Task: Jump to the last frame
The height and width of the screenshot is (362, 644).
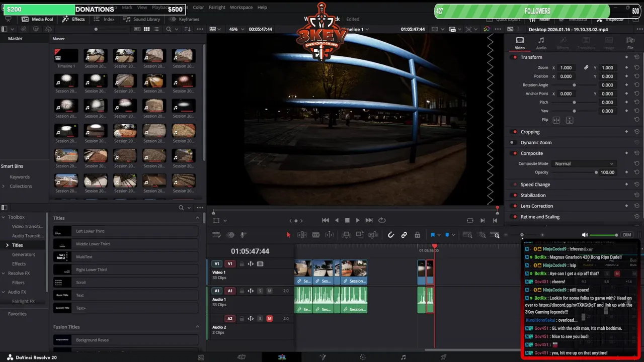Action: coord(369,220)
